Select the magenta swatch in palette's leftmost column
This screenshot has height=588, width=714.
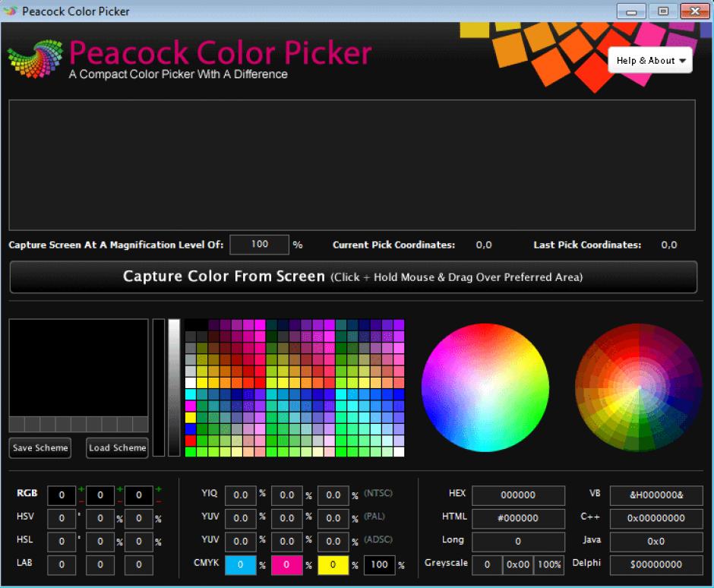pyautogui.click(x=191, y=406)
